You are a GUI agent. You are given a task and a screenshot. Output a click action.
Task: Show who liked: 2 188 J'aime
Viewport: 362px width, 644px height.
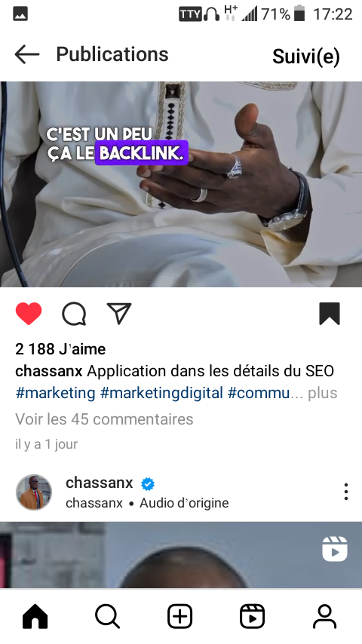click(60, 349)
